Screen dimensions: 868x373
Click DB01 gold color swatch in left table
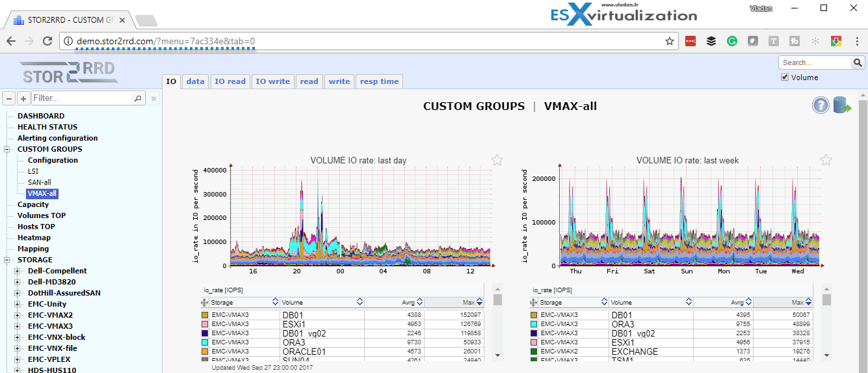click(205, 315)
